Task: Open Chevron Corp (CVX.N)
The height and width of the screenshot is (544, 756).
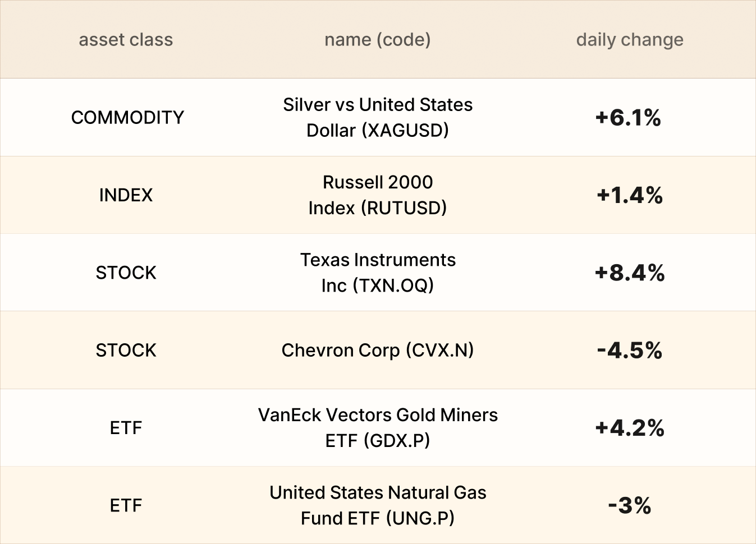Action: pyautogui.click(x=378, y=350)
